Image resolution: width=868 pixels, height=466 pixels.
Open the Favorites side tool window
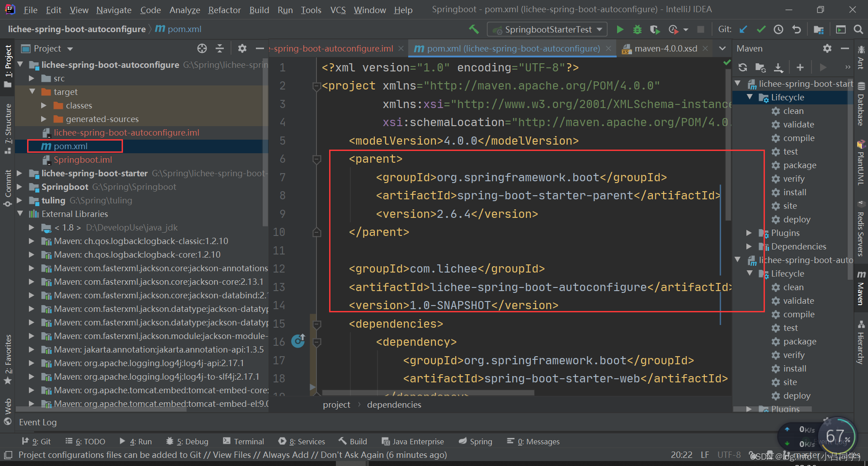(x=8, y=360)
